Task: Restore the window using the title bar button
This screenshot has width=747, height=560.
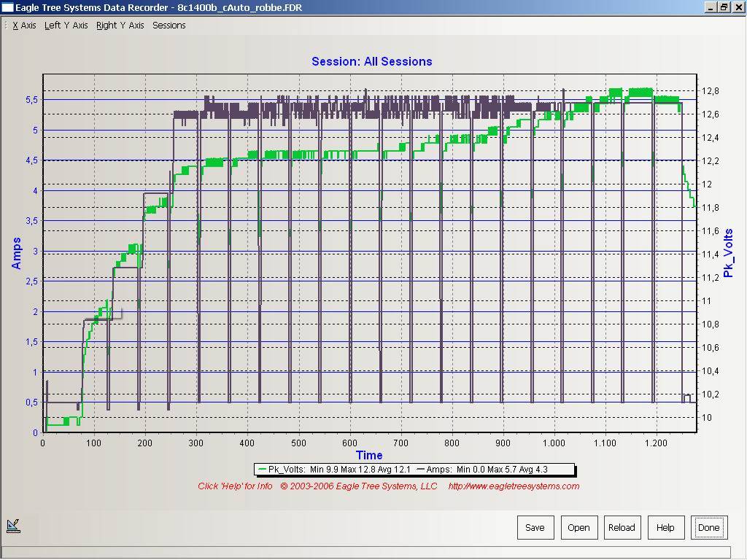Action: 724,7
